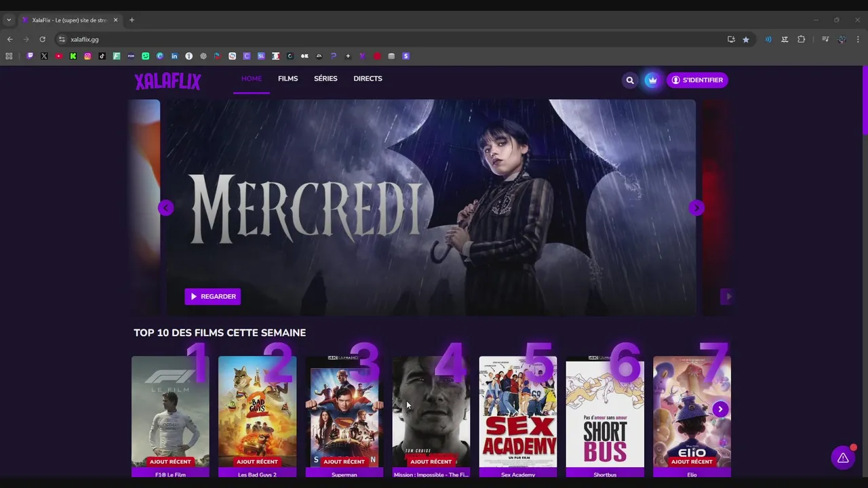Click the premium crown icon

click(x=652, y=80)
